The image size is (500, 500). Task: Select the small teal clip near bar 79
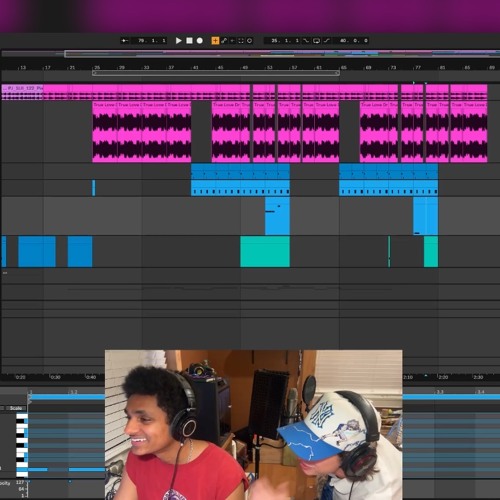(x=431, y=252)
